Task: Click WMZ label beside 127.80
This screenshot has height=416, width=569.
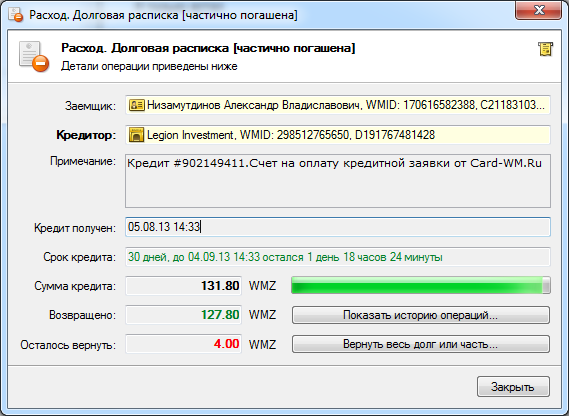Action: (x=262, y=315)
